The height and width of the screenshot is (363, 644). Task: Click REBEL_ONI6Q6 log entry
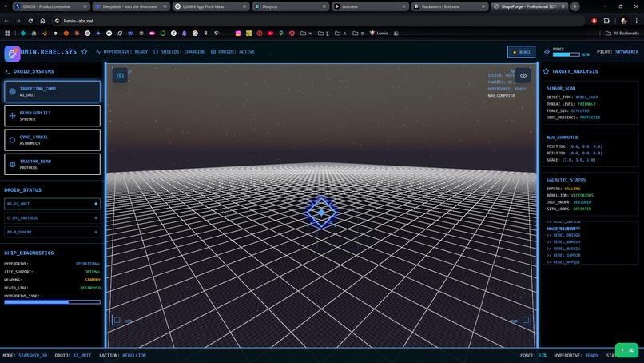tap(563, 235)
